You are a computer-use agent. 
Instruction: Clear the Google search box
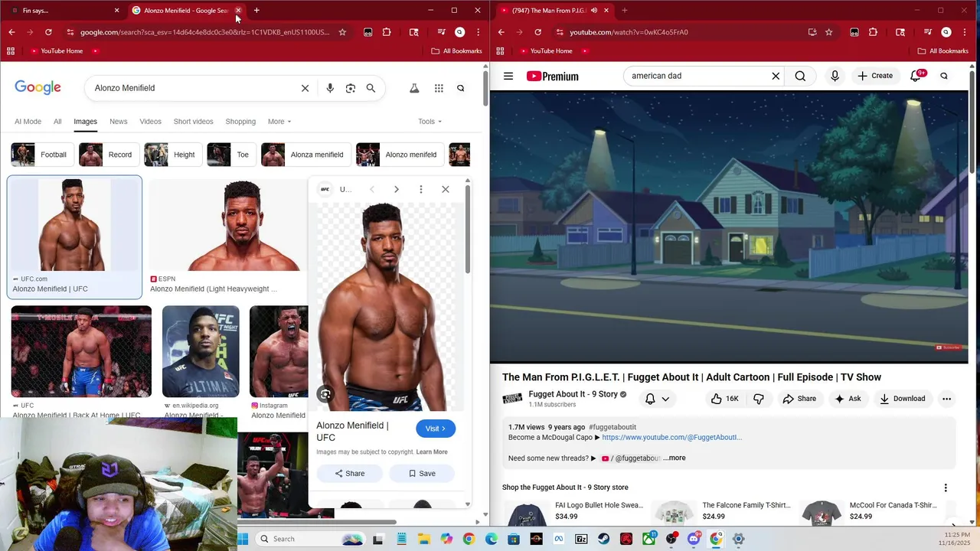[305, 88]
